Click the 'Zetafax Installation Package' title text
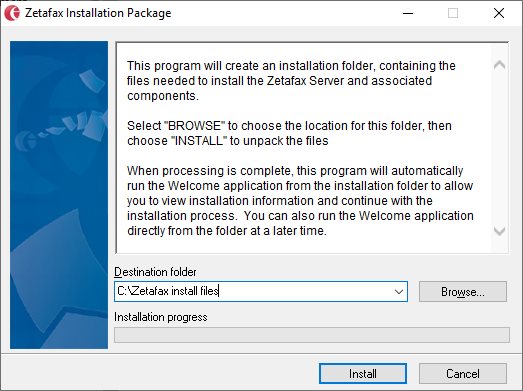The image size is (523, 391). click(98, 13)
